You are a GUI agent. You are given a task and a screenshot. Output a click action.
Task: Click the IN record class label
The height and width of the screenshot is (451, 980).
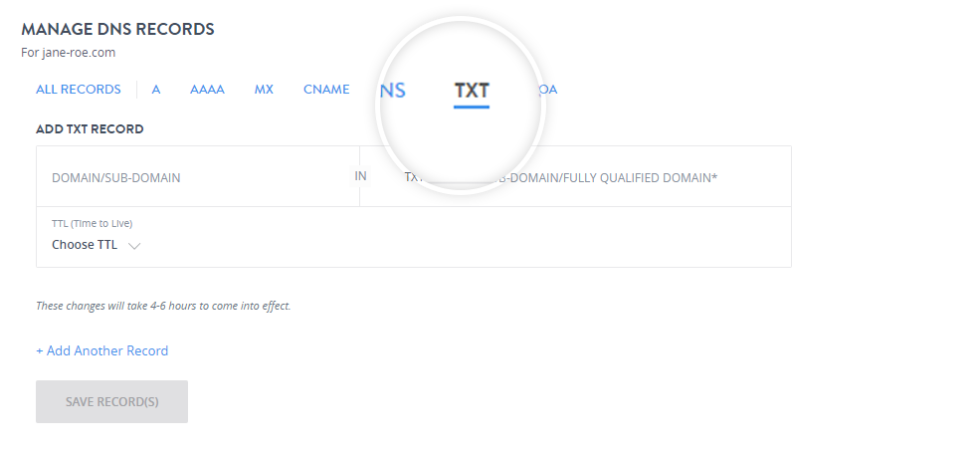[x=361, y=176]
